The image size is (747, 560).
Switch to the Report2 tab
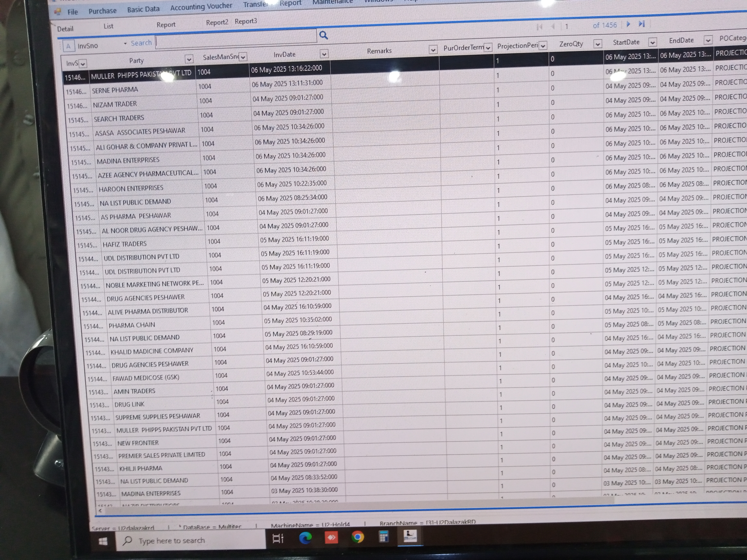pos(217,22)
